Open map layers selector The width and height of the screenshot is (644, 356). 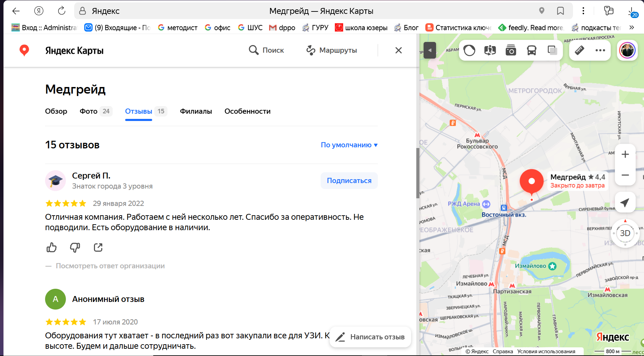coord(552,51)
